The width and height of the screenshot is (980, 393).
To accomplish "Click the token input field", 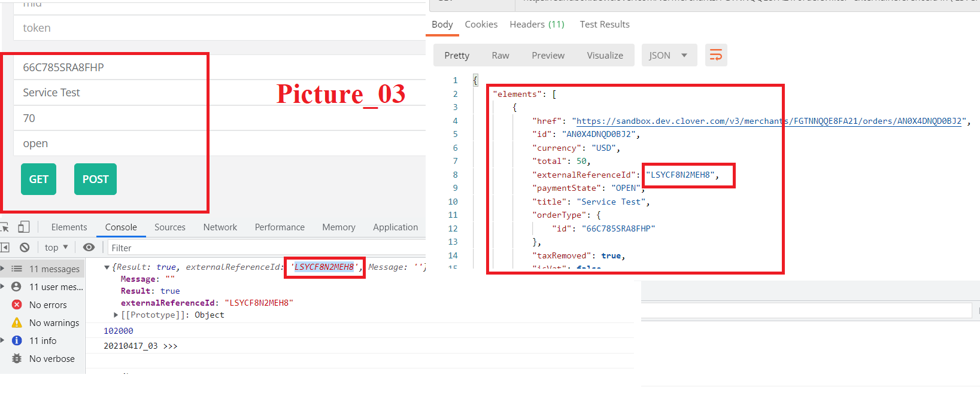I will (x=219, y=28).
